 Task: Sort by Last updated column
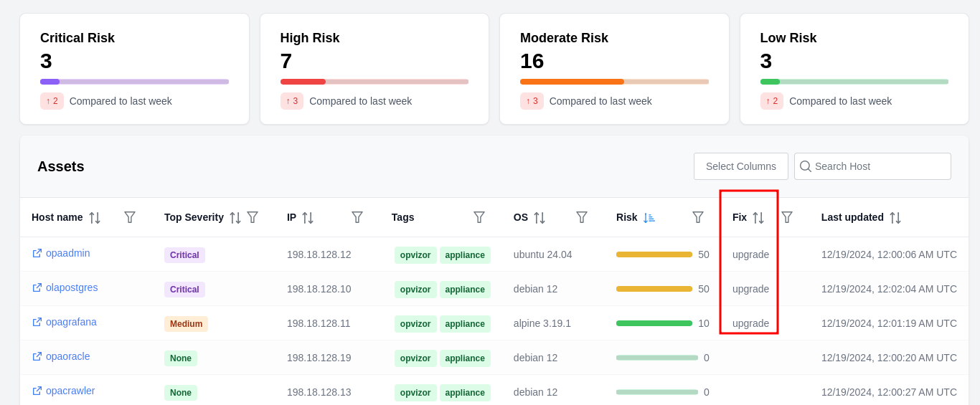point(895,218)
